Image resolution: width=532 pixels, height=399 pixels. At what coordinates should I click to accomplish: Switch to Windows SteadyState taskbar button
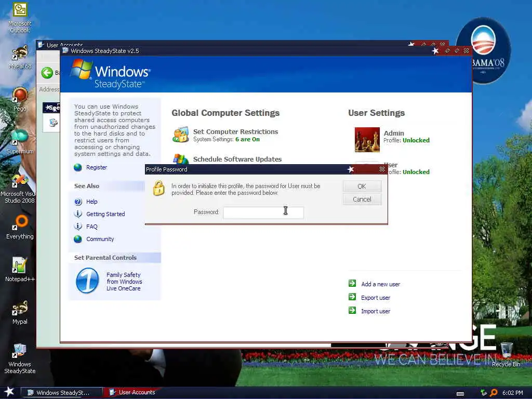[x=61, y=393]
